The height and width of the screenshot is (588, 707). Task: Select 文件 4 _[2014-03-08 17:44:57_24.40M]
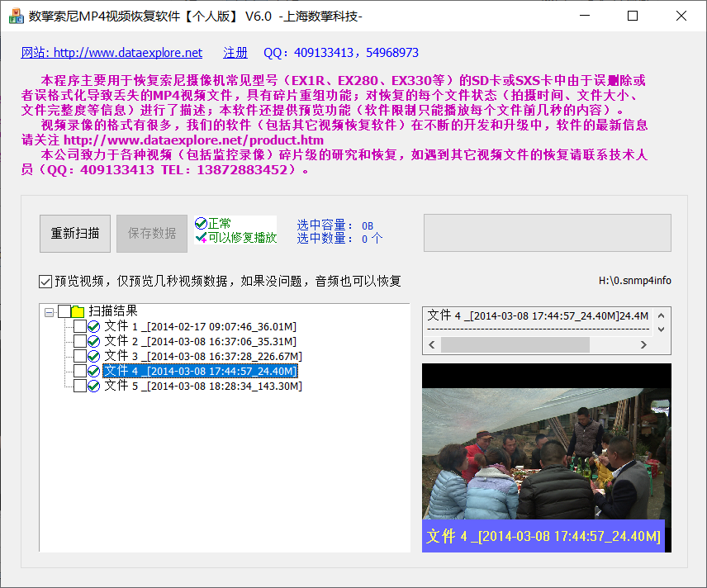[x=200, y=371]
